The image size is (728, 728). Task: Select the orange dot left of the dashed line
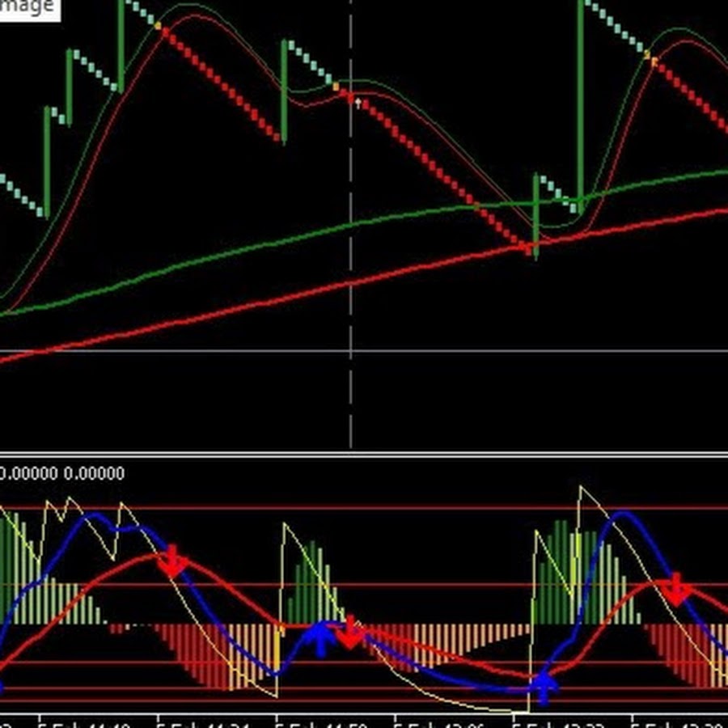(x=336, y=85)
